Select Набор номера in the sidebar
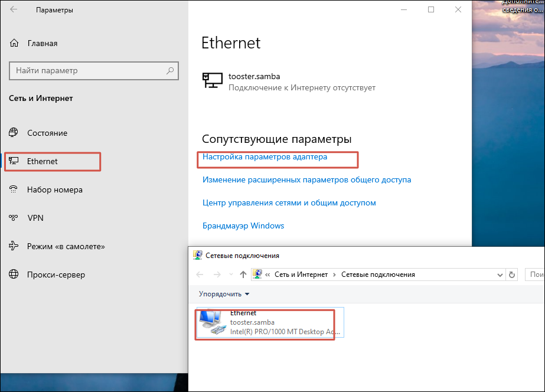Screen dimensions: 545x392 click(x=54, y=190)
